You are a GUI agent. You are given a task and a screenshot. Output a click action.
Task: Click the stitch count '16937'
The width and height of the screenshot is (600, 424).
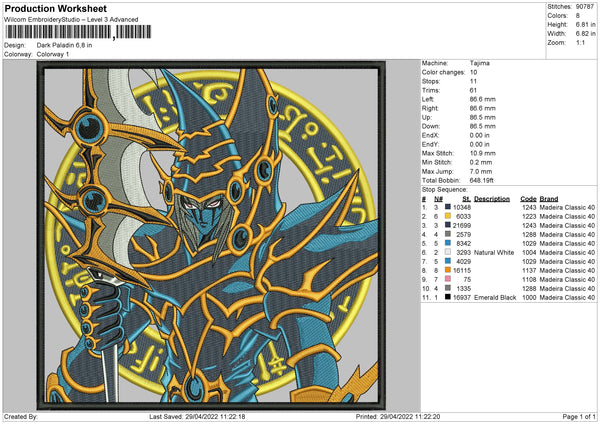pyautogui.click(x=462, y=297)
